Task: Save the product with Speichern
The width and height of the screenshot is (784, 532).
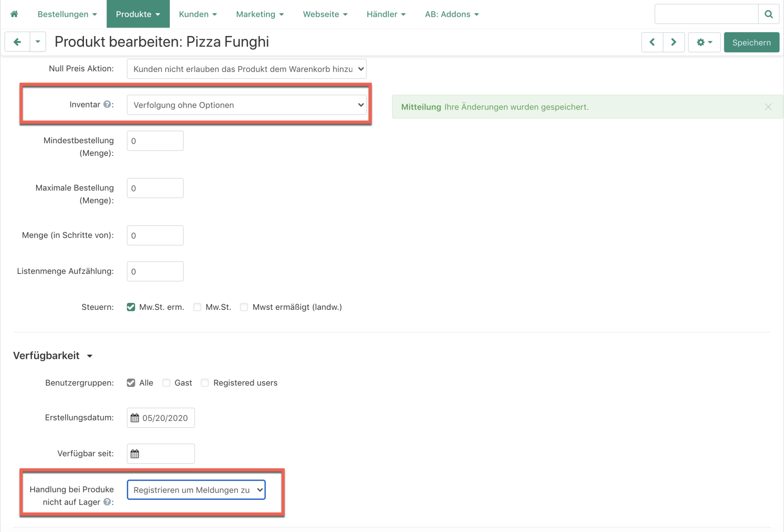Action: point(751,42)
